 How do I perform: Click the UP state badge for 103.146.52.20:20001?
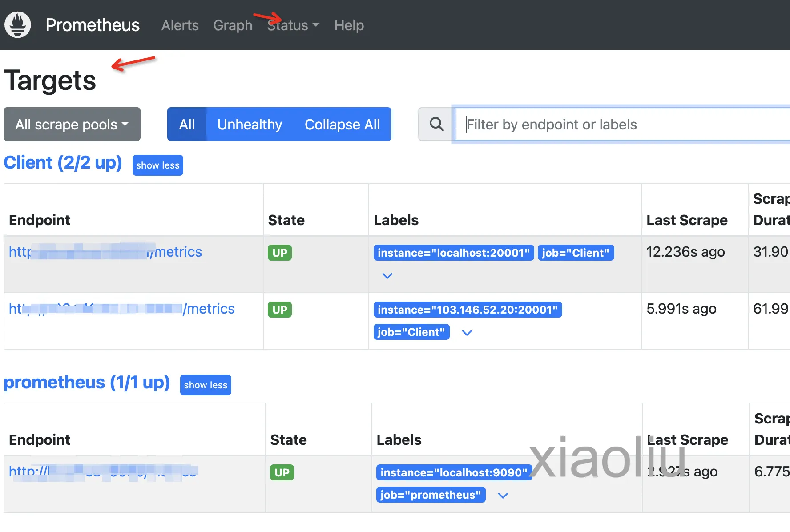click(x=280, y=310)
